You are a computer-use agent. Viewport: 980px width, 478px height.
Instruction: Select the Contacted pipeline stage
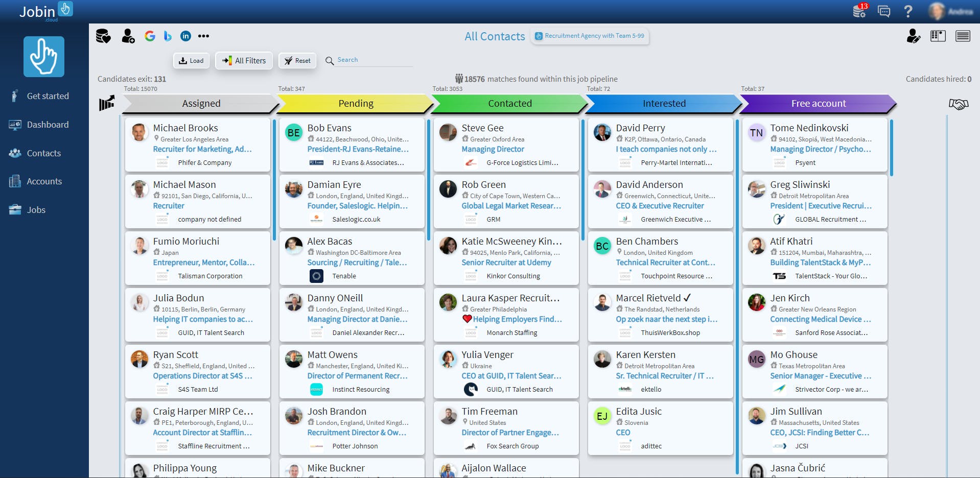(x=510, y=103)
